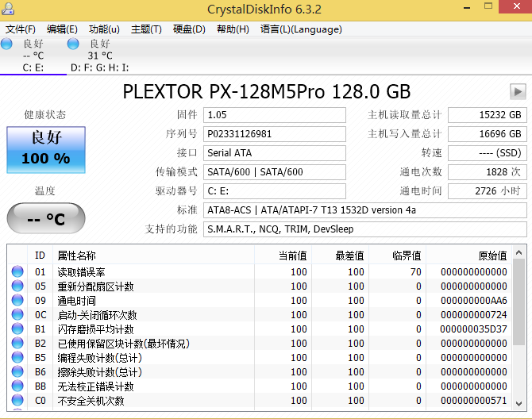Click threshold value 70 in 读取错误率 row
This screenshot has width=532, height=419.
tap(415, 272)
